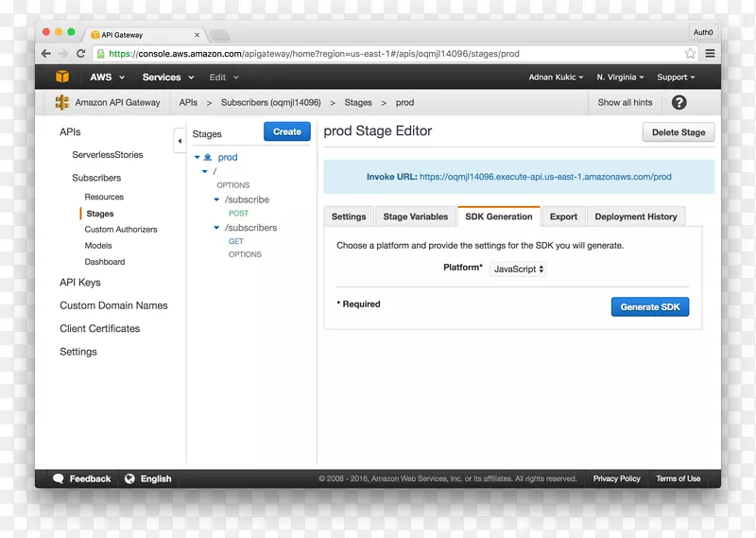The width and height of the screenshot is (756, 538).
Task: Select POST method under /subscribe
Action: (238, 214)
